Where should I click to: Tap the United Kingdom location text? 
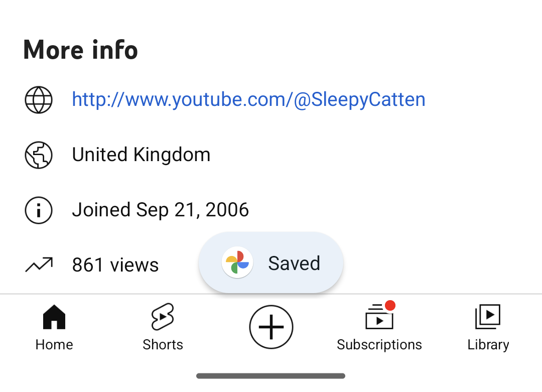pyautogui.click(x=141, y=155)
